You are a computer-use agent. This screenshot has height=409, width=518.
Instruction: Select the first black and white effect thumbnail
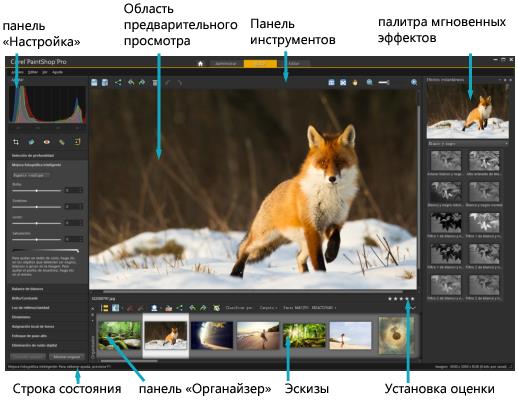[446, 161]
